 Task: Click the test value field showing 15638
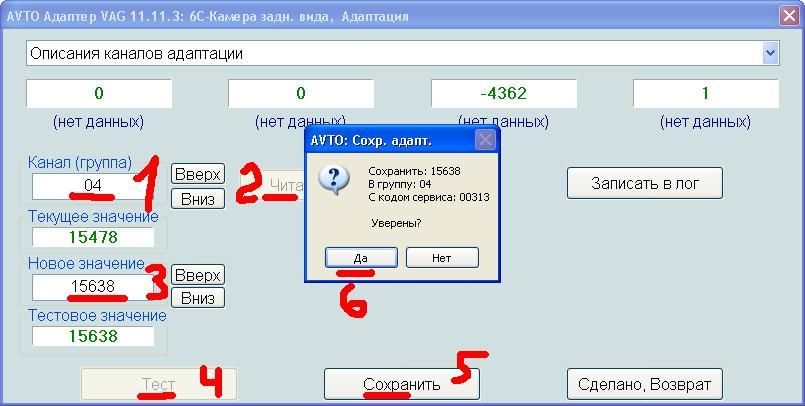(x=93, y=336)
